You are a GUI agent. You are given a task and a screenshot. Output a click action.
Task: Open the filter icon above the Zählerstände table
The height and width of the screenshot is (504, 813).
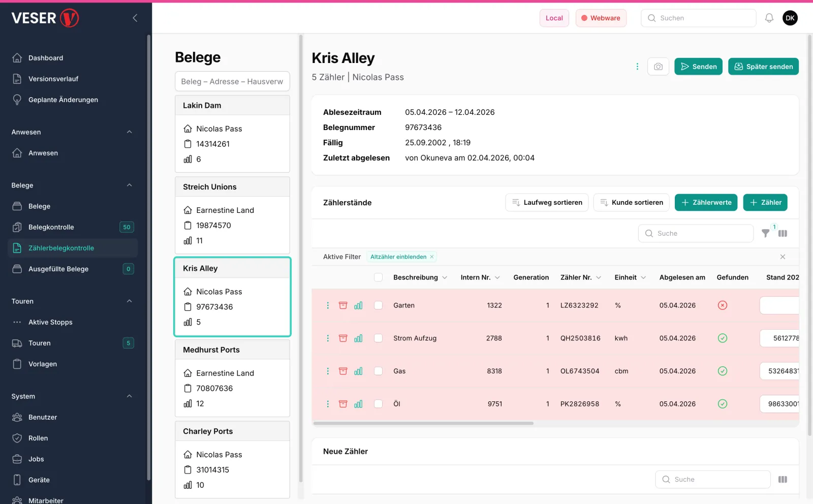(766, 233)
